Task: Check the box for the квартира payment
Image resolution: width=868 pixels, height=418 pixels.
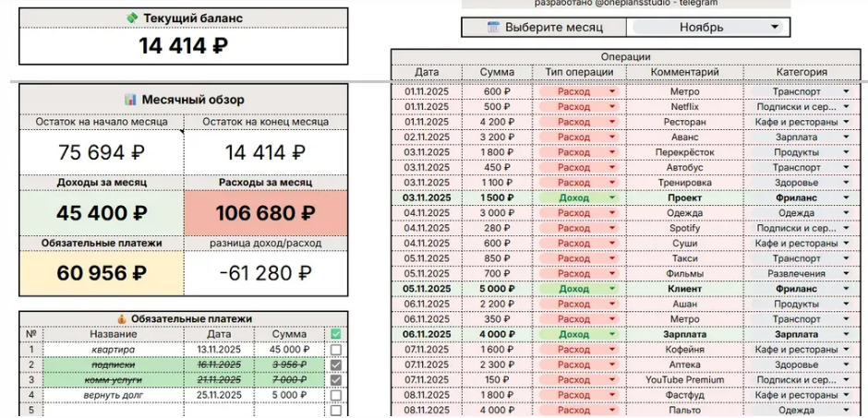Action: 336,350
